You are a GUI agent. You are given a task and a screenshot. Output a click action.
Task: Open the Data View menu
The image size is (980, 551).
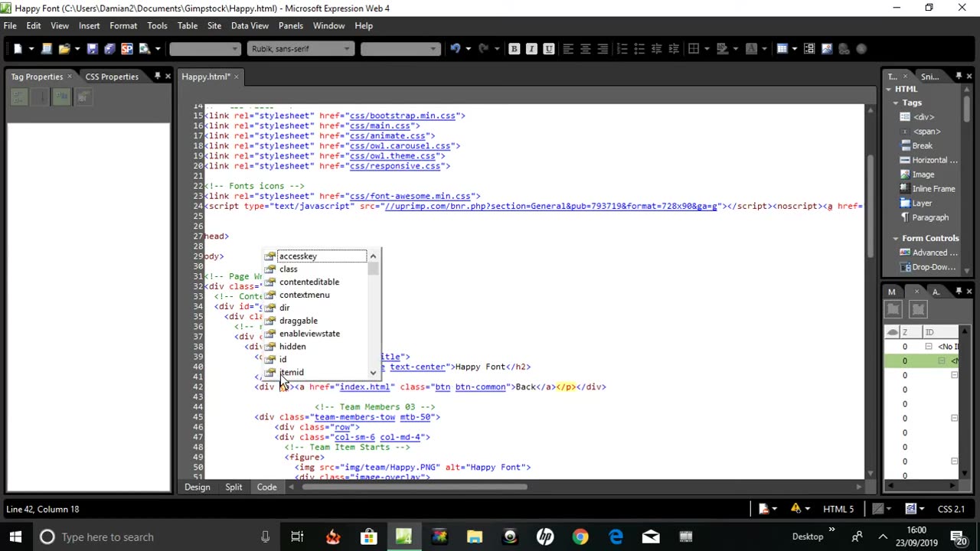[x=250, y=26]
